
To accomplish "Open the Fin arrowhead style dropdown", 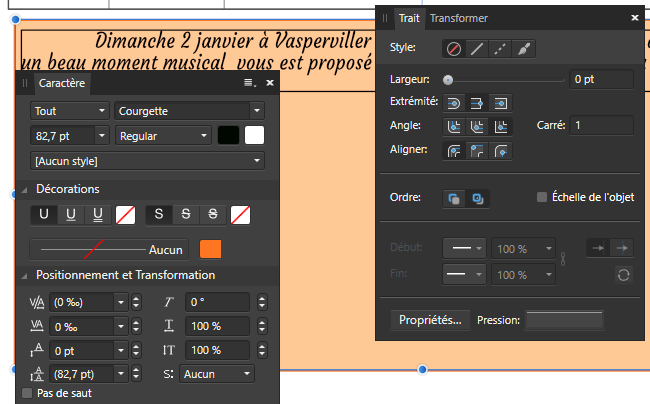I will [x=464, y=274].
